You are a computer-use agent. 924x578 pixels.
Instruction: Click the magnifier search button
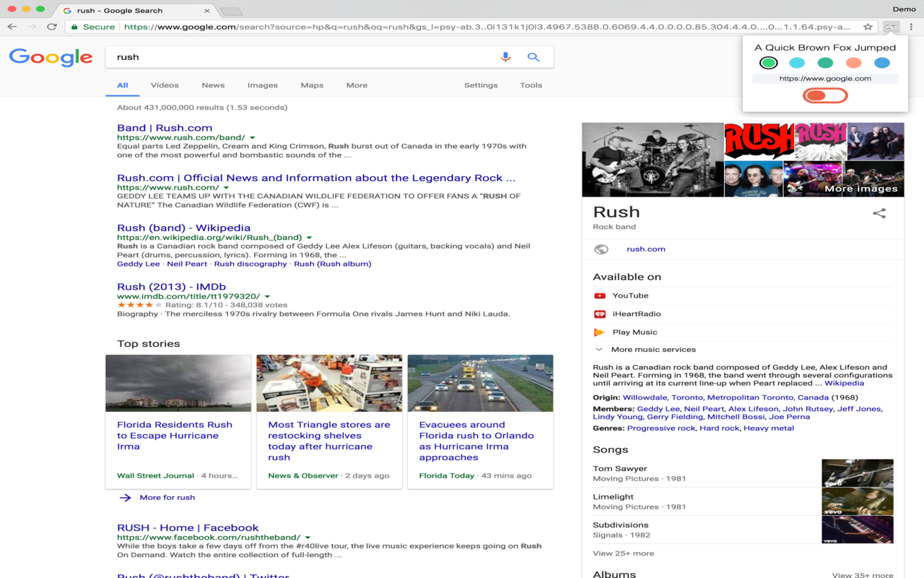click(533, 57)
